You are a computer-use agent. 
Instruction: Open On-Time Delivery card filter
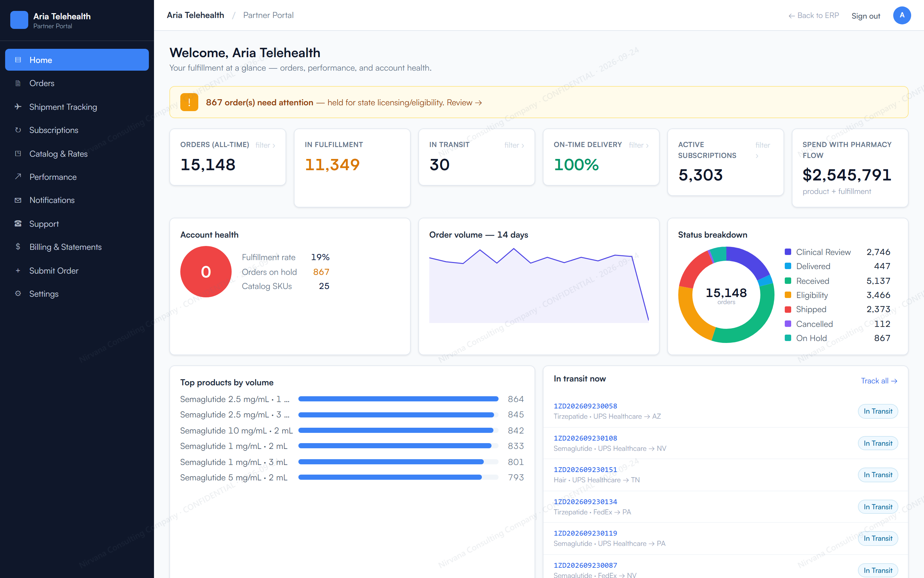639,145
